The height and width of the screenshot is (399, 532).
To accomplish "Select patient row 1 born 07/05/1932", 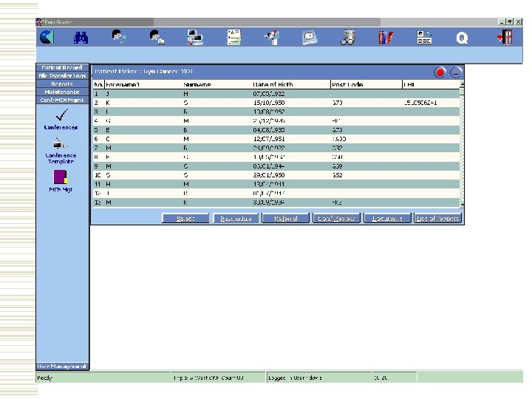I will coord(276,94).
